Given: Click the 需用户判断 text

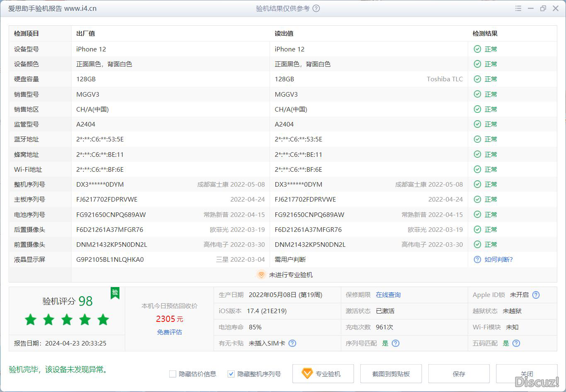Looking at the screenshot, I should click(290, 259).
